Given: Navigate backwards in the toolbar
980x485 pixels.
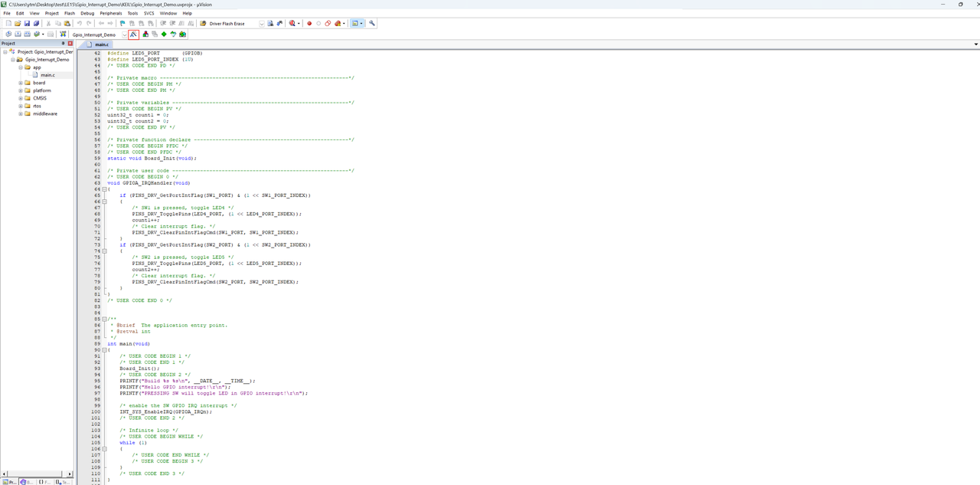Looking at the screenshot, I should 101,24.
